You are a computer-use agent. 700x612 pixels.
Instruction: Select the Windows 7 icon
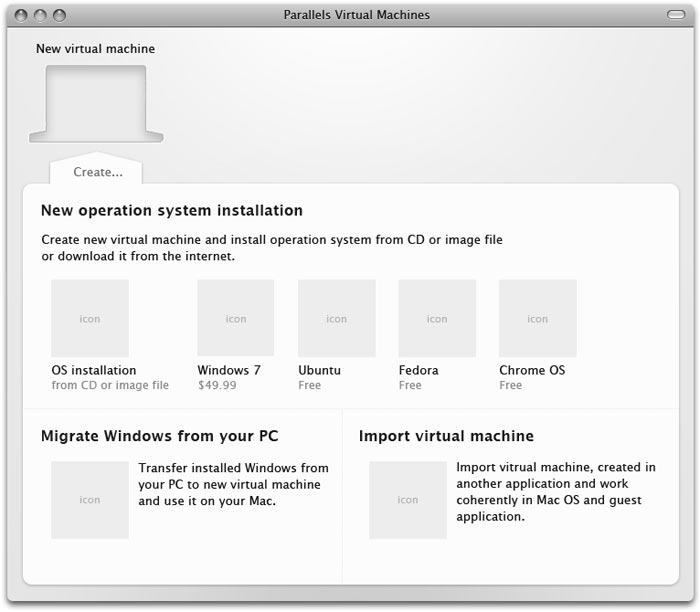[235, 318]
